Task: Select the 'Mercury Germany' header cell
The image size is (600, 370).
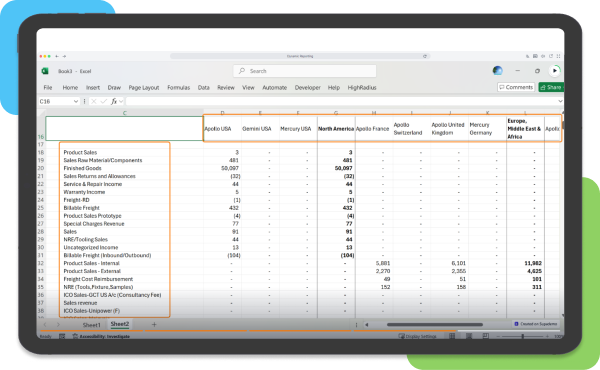Action: pos(488,129)
